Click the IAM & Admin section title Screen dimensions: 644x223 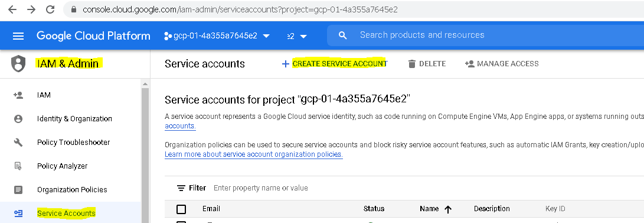68,63
